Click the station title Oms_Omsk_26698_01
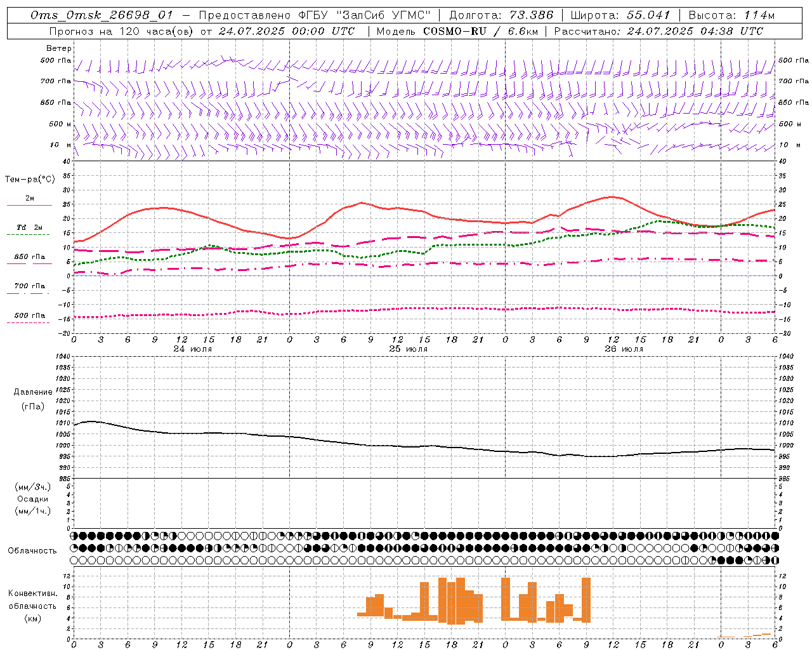This screenshot has height=650, width=812. [x=101, y=15]
